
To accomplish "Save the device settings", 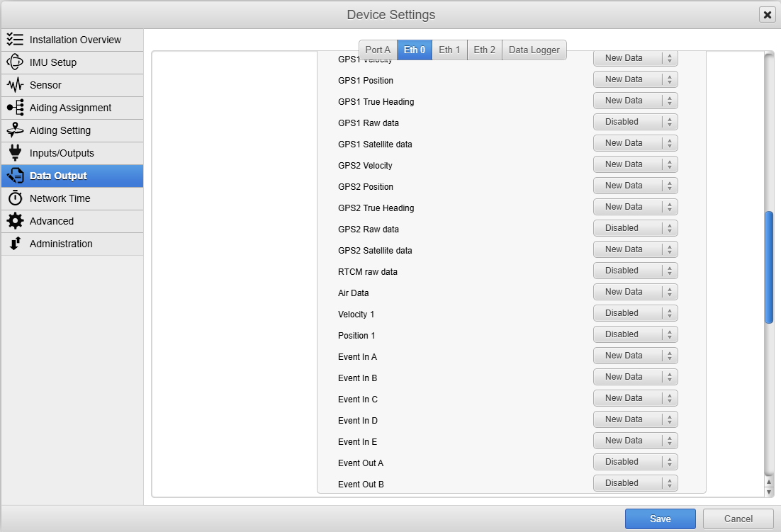I will point(660,519).
